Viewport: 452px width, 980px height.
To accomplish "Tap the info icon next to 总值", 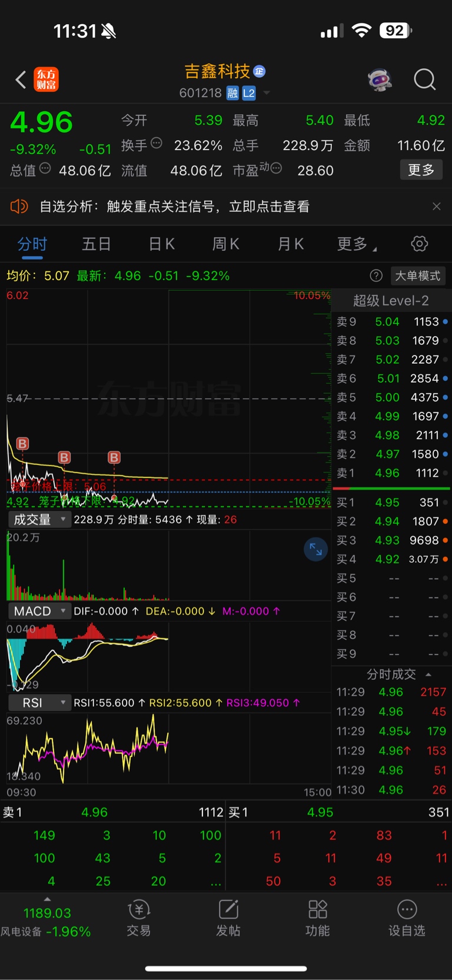I will click(x=45, y=169).
